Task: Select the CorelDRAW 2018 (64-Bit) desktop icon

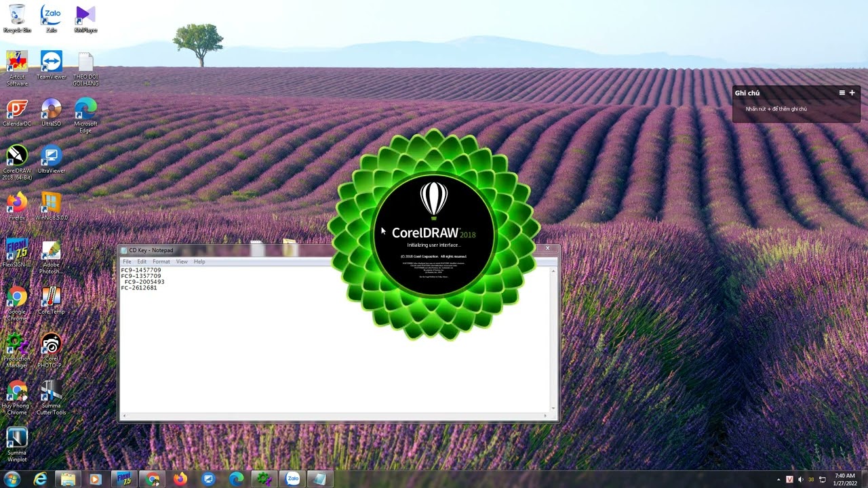Action: [17, 163]
